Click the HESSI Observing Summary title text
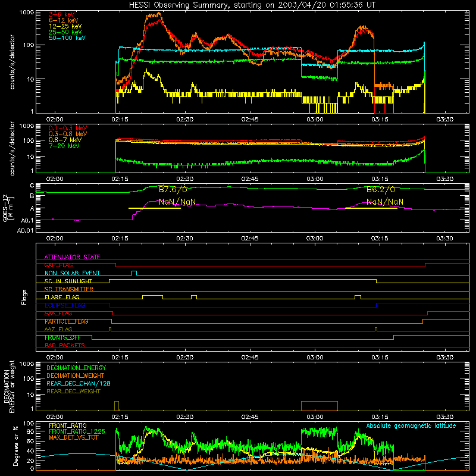The height and width of the screenshot is (476, 476). (252, 5)
